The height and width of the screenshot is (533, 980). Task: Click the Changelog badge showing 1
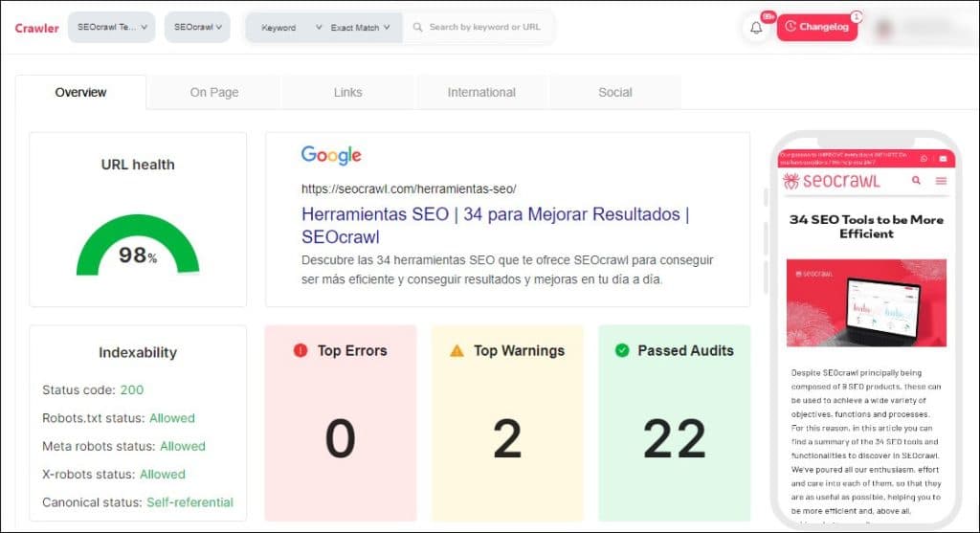click(x=857, y=16)
